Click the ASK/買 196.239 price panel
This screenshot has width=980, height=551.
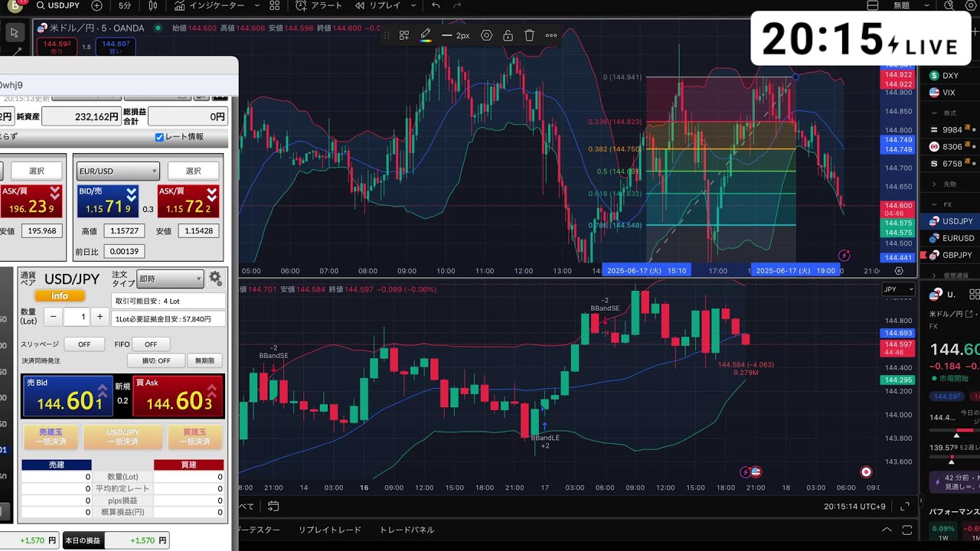[31, 201]
